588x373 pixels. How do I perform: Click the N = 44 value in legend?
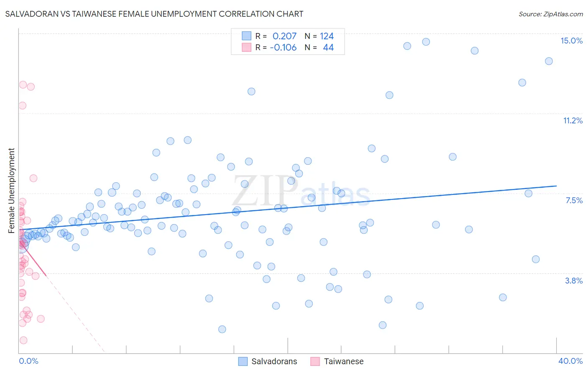tap(319, 47)
